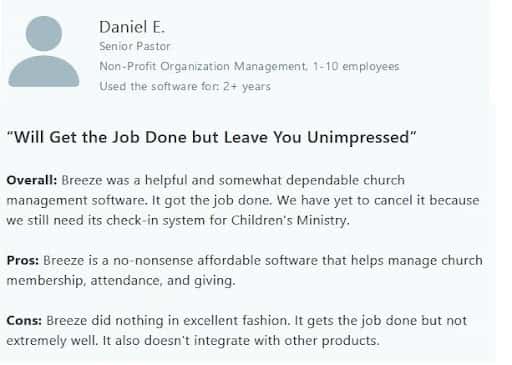Click Non-Profit Organization Management text

pyautogui.click(x=203, y=66)
